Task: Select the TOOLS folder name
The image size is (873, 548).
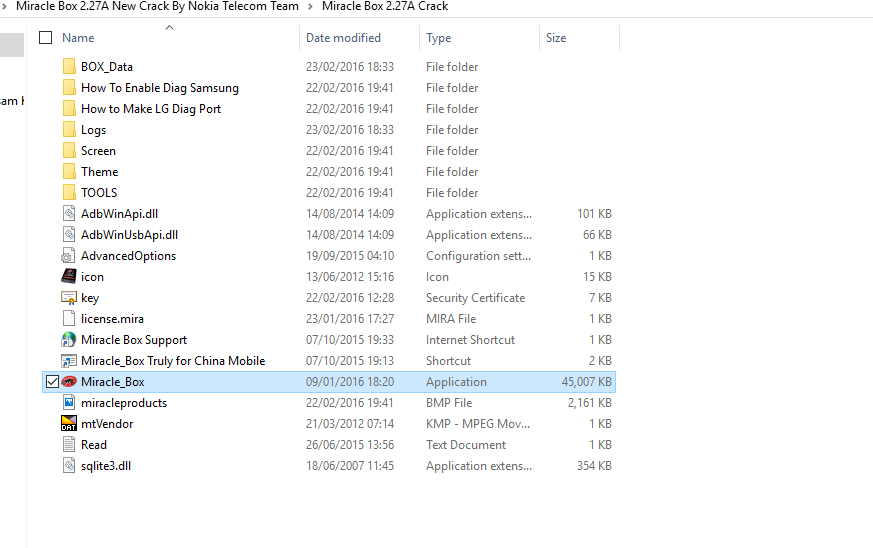Action: 99,193
